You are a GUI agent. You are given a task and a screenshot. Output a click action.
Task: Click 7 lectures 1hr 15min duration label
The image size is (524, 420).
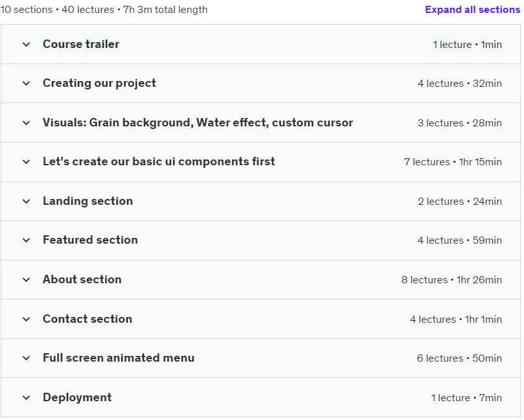[x=453, y=162]
